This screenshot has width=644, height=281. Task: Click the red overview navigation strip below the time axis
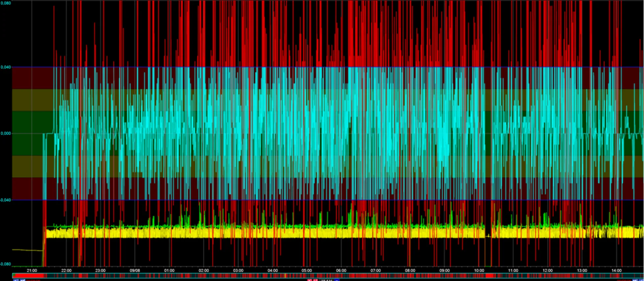coord(328,276)
